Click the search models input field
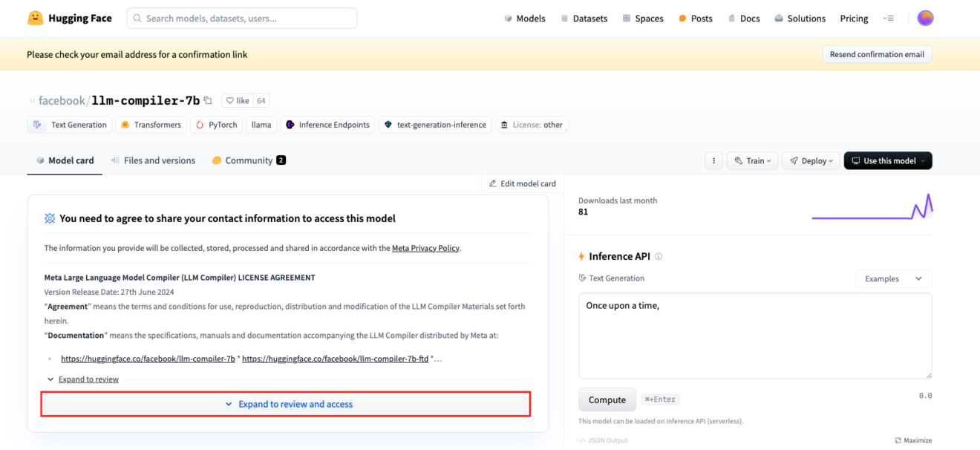This screenshot has width=980, height=450. pos(242,18)
